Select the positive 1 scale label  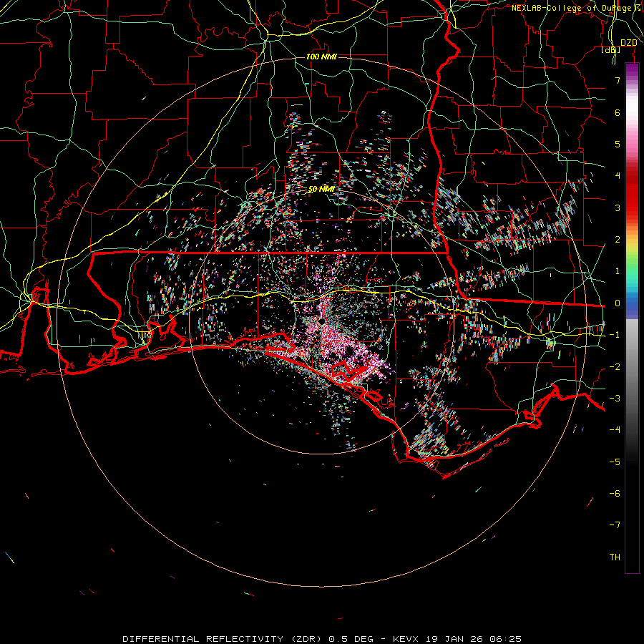[618, 271]
